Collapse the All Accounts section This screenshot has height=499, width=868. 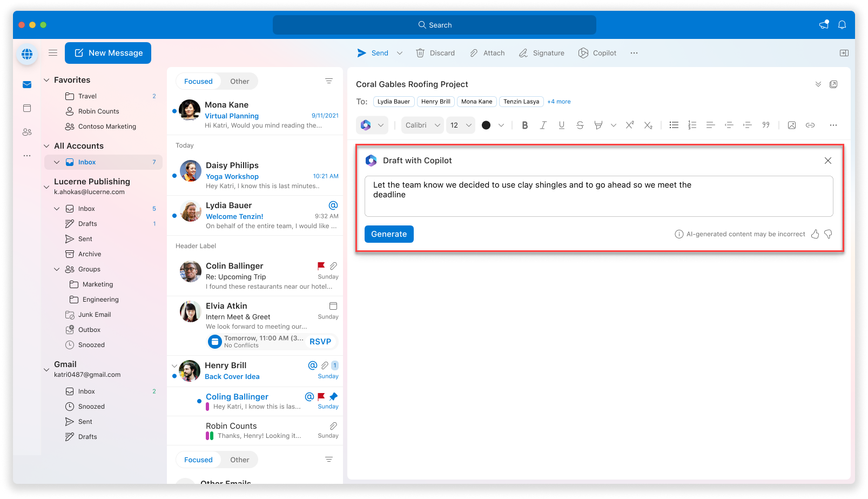click(x=46, y=146)
